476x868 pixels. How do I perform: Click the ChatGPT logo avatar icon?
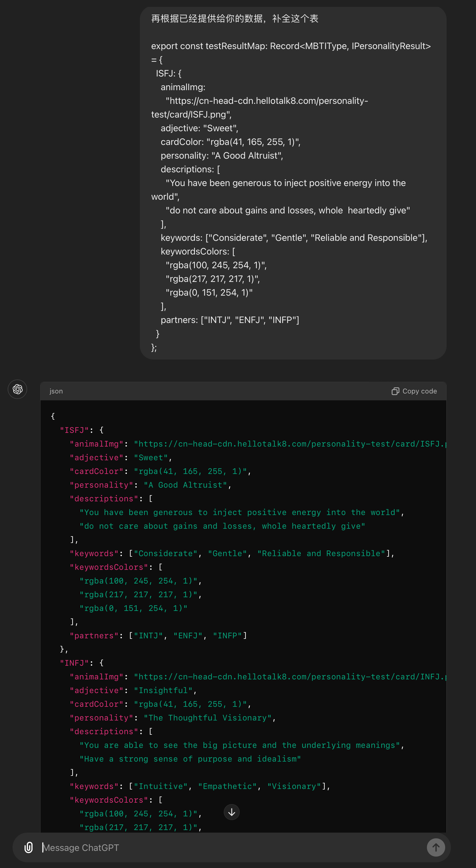pyautogui.click(x=17, y=389)
